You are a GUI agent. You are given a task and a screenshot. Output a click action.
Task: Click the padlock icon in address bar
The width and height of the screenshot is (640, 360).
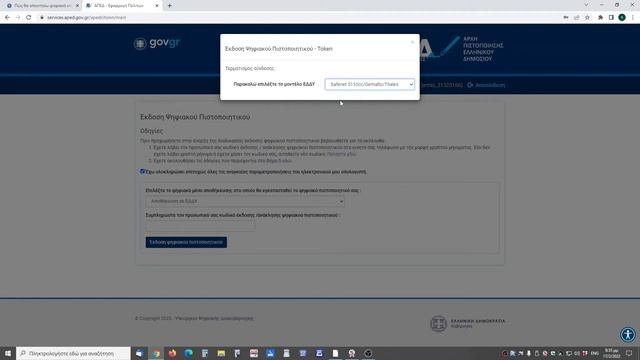click(42, 18)
